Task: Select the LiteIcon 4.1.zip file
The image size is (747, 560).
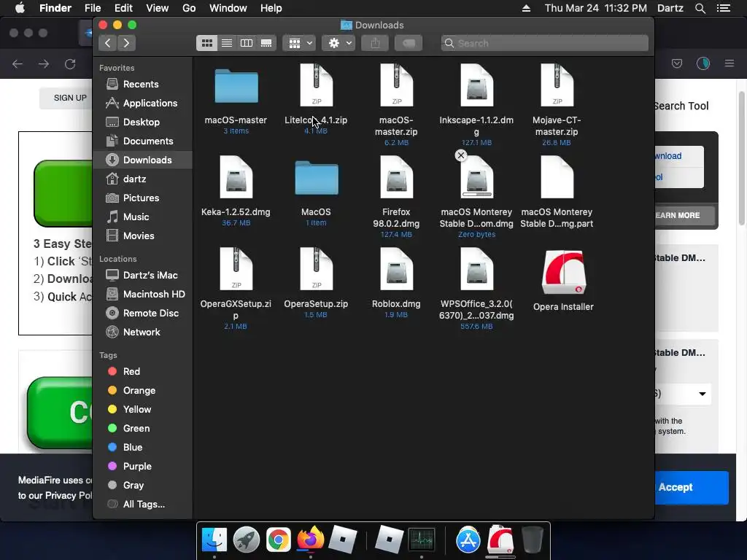Action: click(317, 86)
